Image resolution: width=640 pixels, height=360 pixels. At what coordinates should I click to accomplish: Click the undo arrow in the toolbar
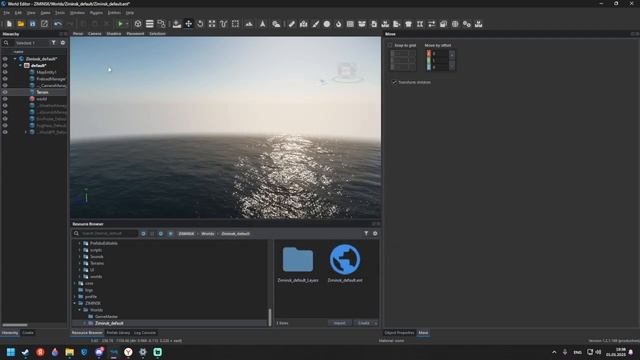(58, 24)
